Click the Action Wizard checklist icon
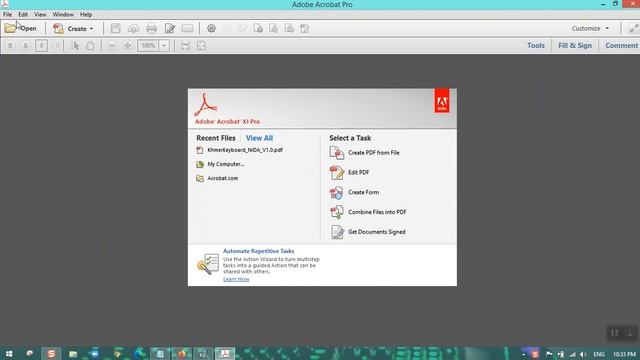 pos(208,264)
